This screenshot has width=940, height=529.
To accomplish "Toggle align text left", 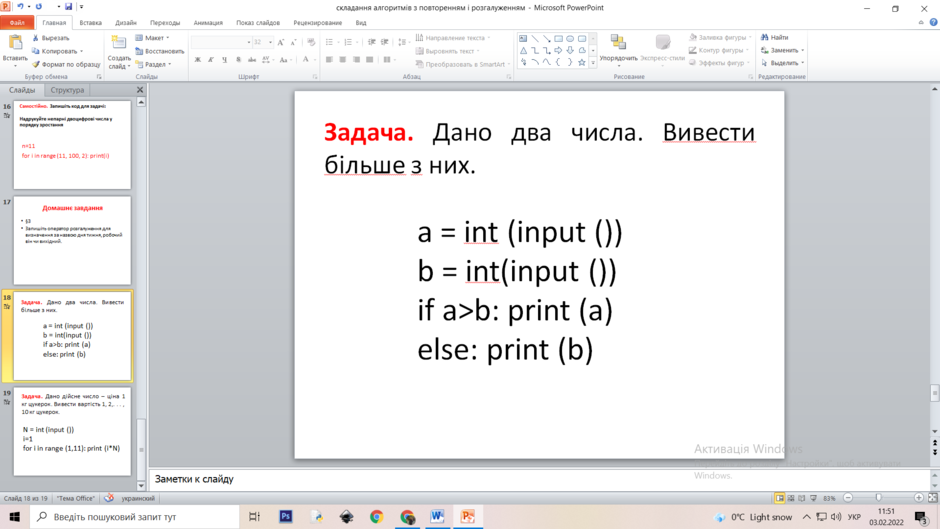I will pos(329,59).
